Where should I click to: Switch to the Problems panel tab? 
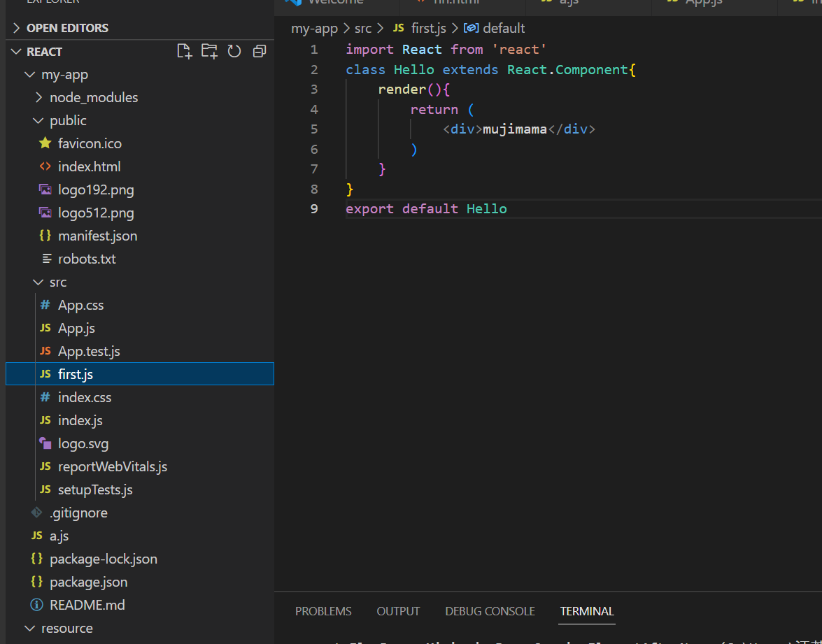[323, 611]
